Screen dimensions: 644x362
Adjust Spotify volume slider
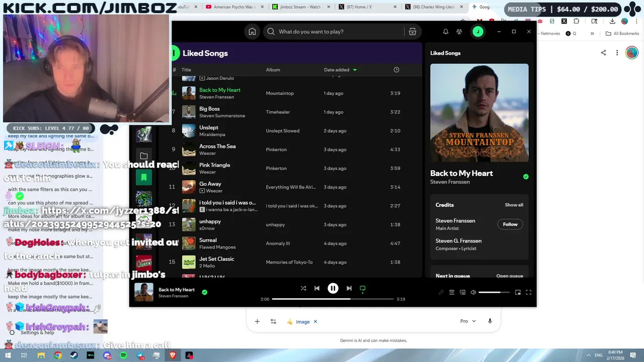pyautogui.click(x=494, y=293)
